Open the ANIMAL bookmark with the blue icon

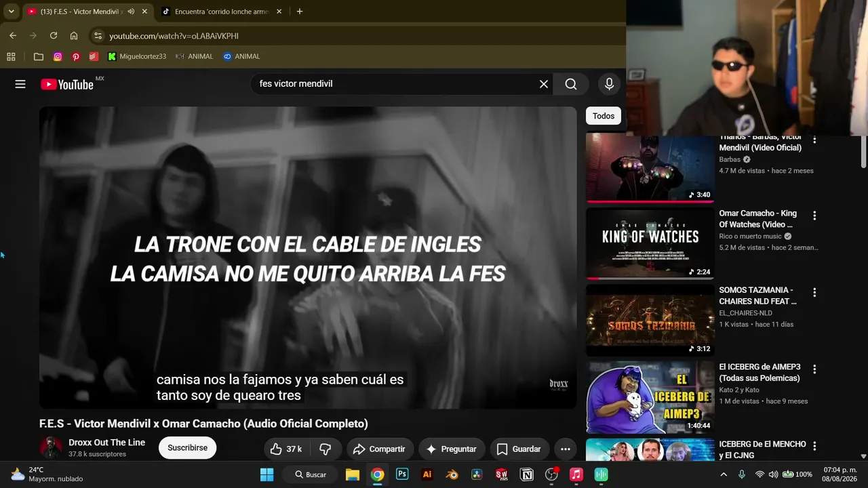(x=241, y=56)
